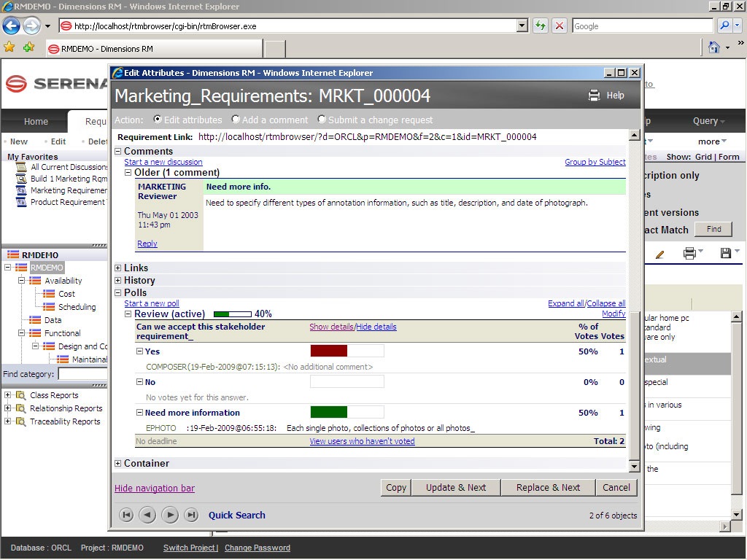The width and height of the screenshot is (747, 560).
Task: Click the Find category input field
Action: click(x=82, y=374)
